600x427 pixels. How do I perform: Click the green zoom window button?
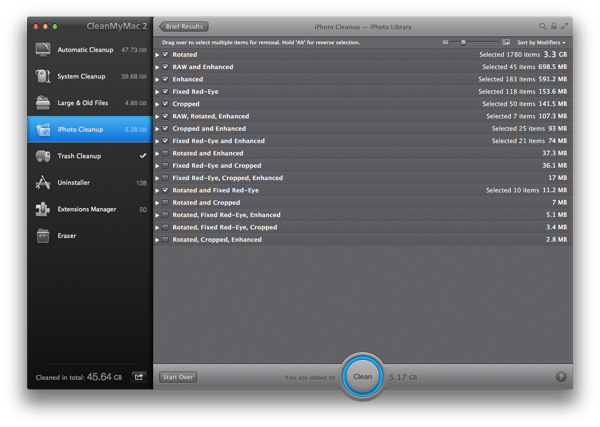tap(55, 26)
